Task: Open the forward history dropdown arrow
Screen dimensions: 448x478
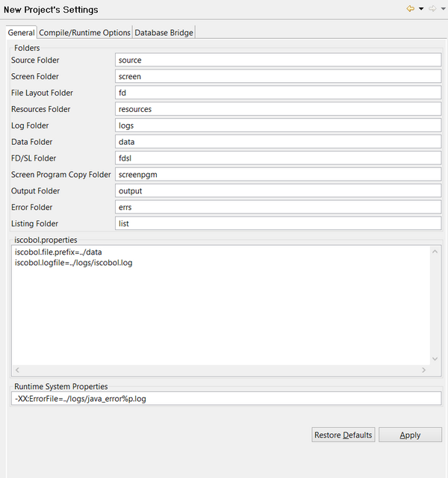Action: (x=443, y=9)
